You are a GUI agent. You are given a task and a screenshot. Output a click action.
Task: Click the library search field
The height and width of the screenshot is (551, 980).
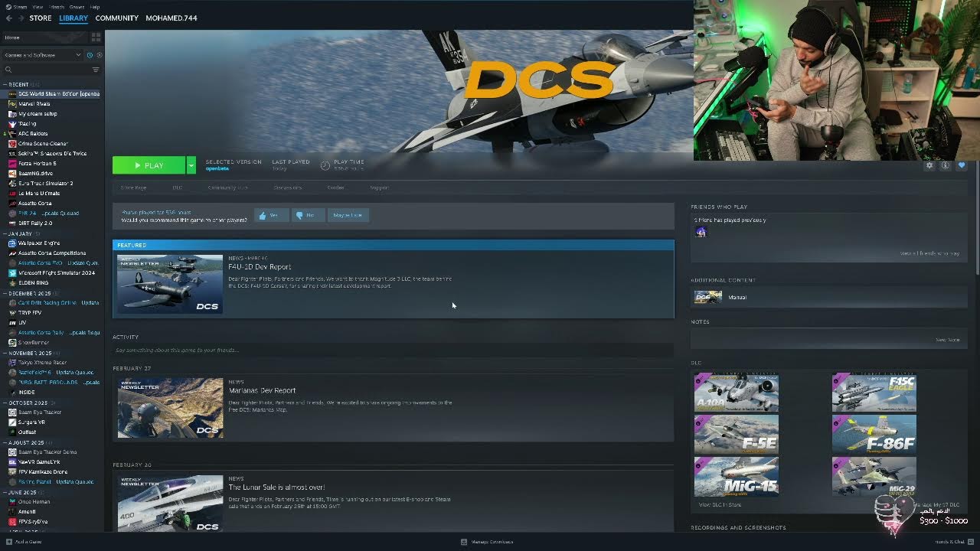pos(50,70)
